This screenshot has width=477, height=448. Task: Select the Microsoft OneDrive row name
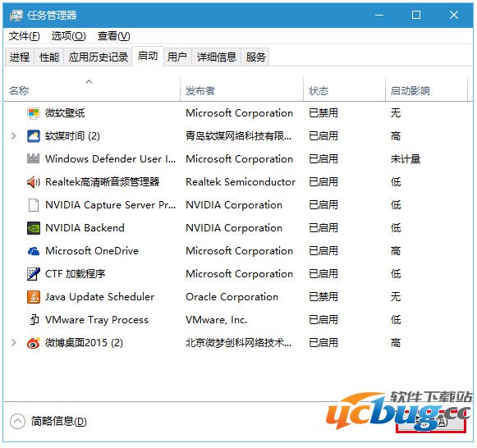pos(92,251)
